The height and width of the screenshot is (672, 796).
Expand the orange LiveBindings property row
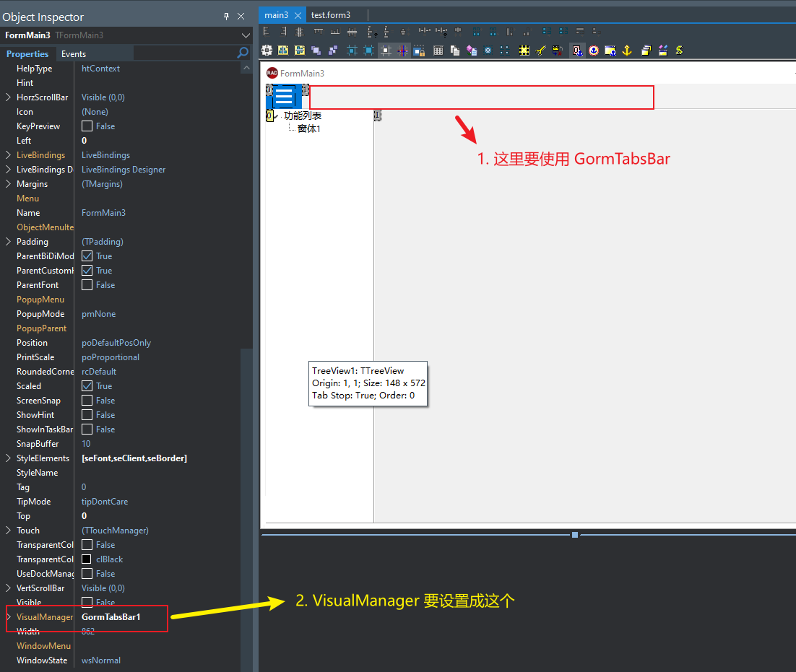(8, 154)
